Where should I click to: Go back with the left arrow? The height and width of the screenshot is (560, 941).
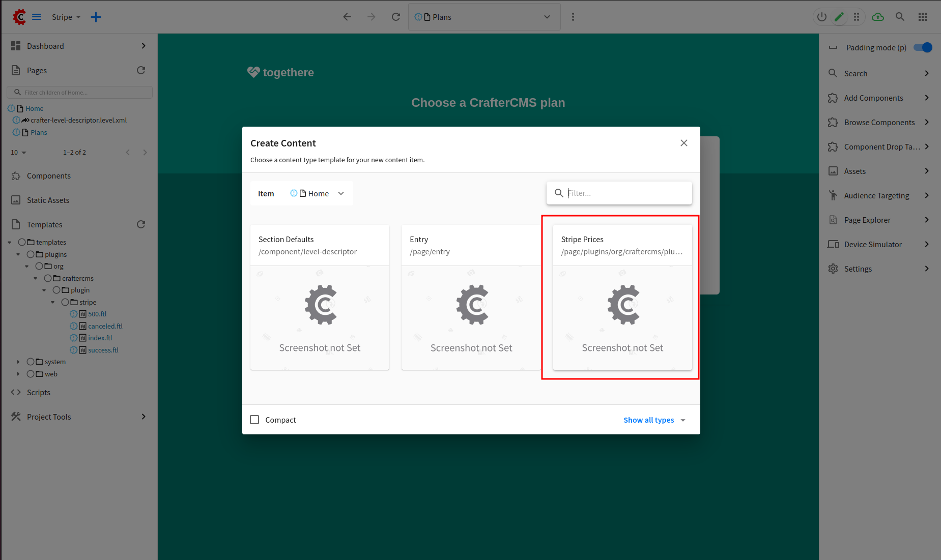(347, 17)
